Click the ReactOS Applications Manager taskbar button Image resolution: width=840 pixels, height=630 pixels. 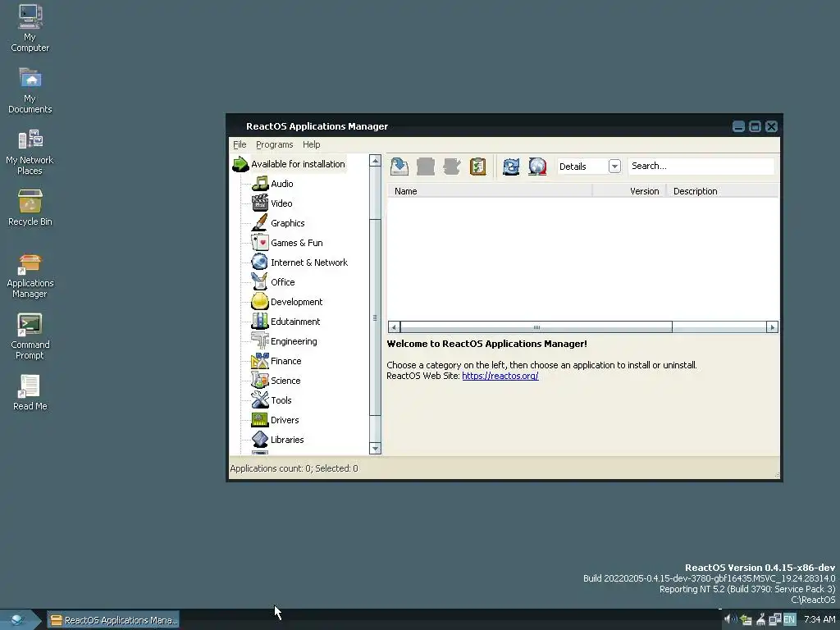click(113, 620)
